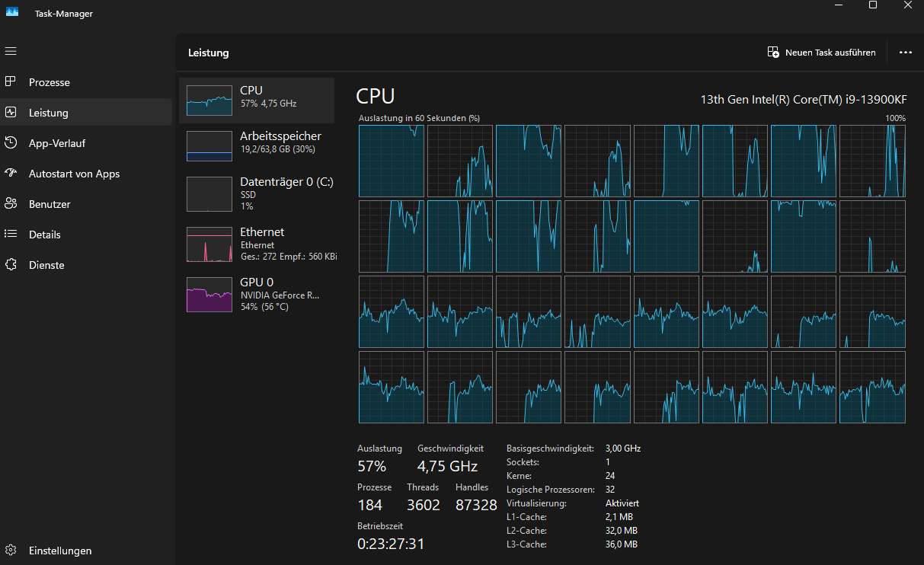Click the 57% Auslastung value

tap(372, 466)
